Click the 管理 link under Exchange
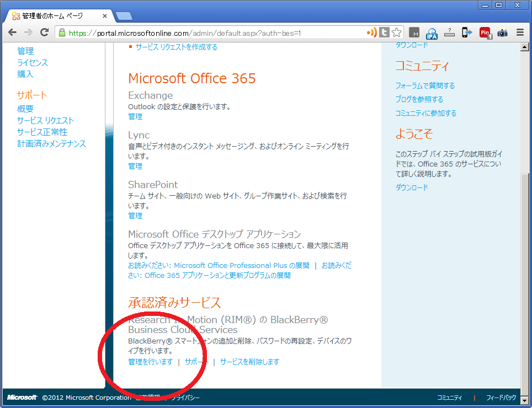The image size is (532, 408). [135, 116]
